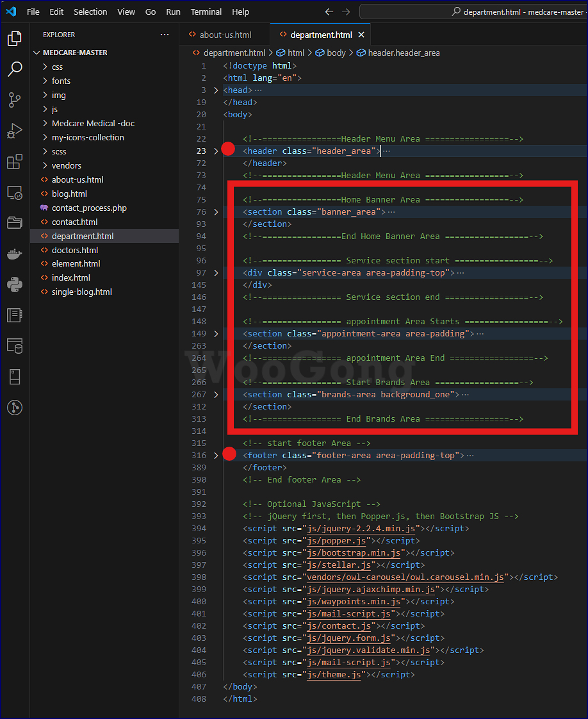This screenshot has width=588, height=719.
Task: Select the department.html editor tab
Action: (x=320, y=35)
